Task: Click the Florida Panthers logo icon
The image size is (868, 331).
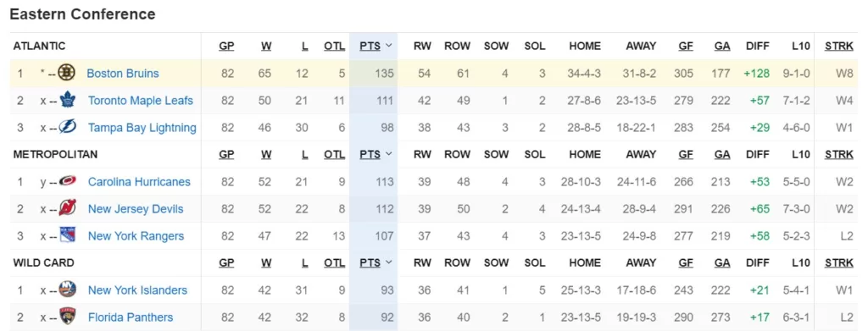Action: [68, 317]
